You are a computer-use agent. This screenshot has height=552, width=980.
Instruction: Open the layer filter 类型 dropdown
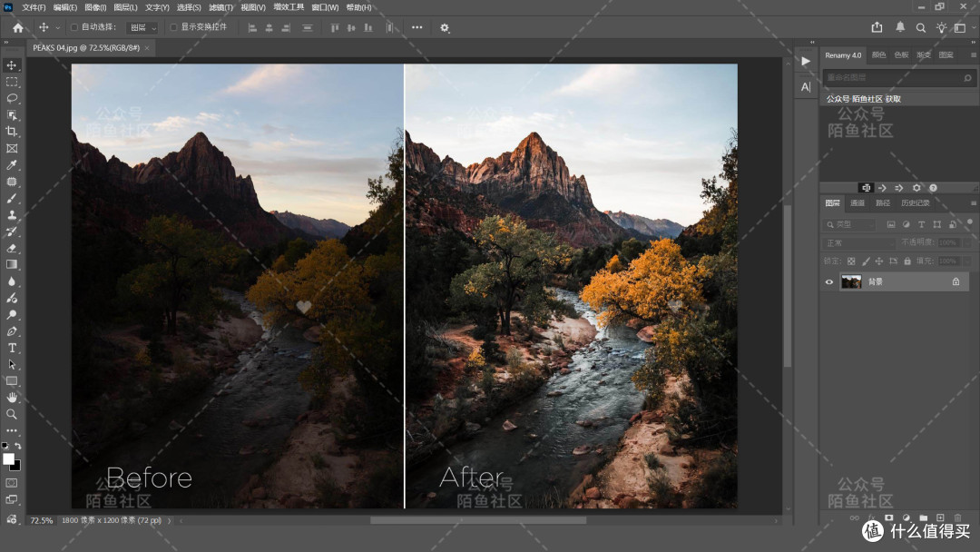(850, 224)
